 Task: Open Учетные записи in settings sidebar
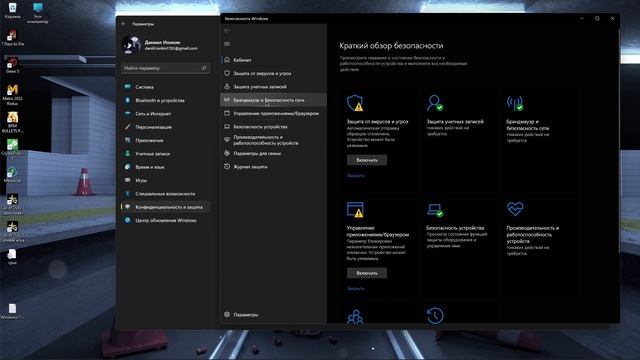tap(165, 154)
